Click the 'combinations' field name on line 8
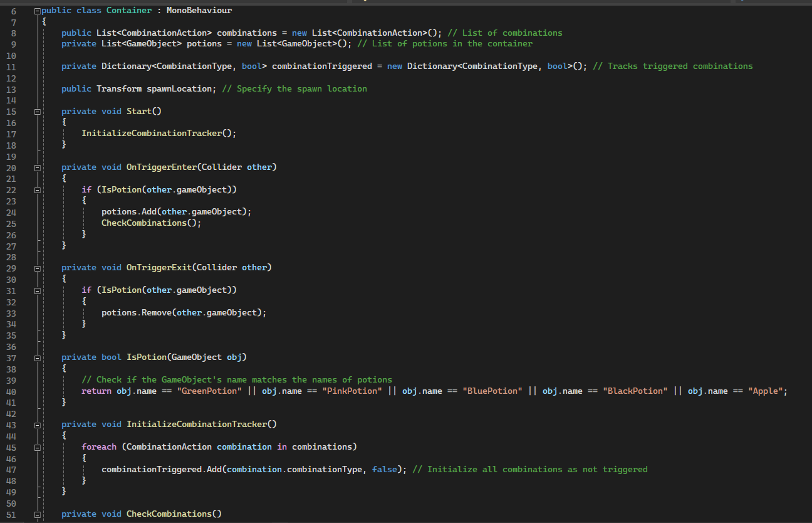The height and width of the screenshot is (523, 812). pyautogui.click(x=247, y=33)
